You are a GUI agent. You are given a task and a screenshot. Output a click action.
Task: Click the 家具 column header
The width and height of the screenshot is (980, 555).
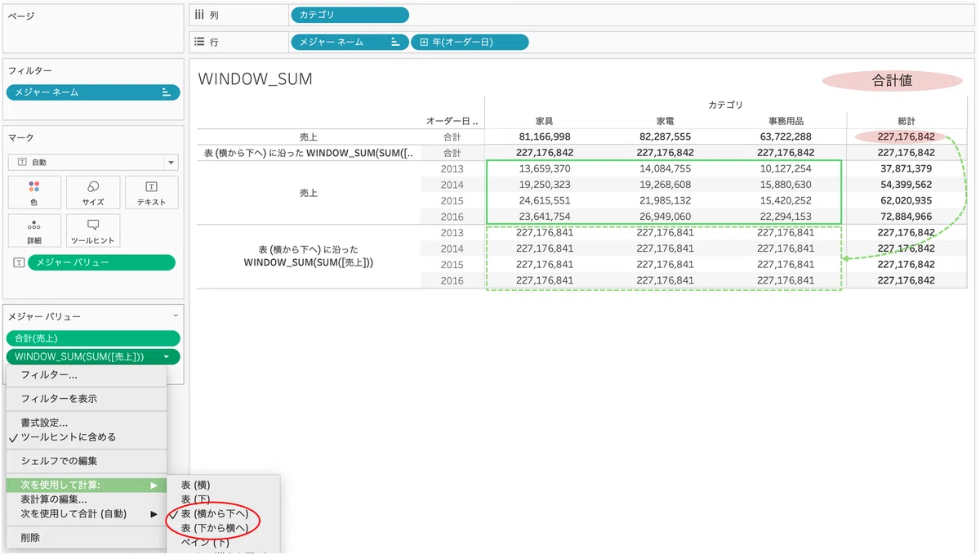[x=544, y=121]
